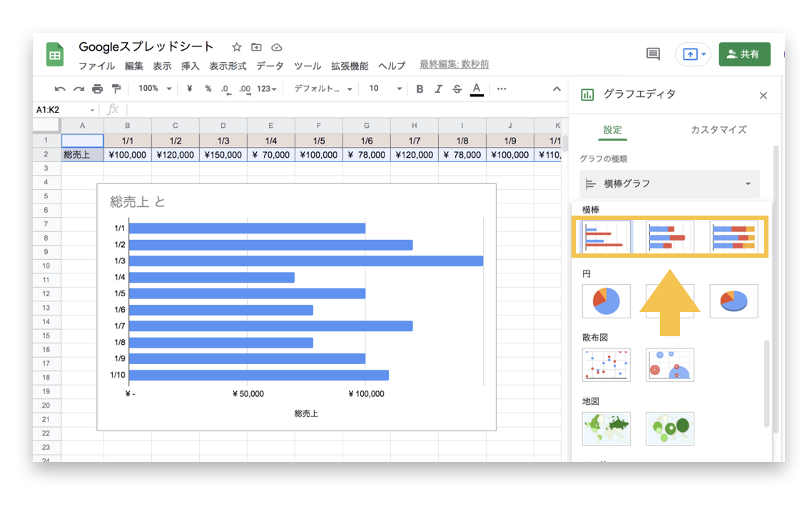This screenshot has height=514, width=812.
Task: Toggle italic text formatting
Action: point(438,89)
